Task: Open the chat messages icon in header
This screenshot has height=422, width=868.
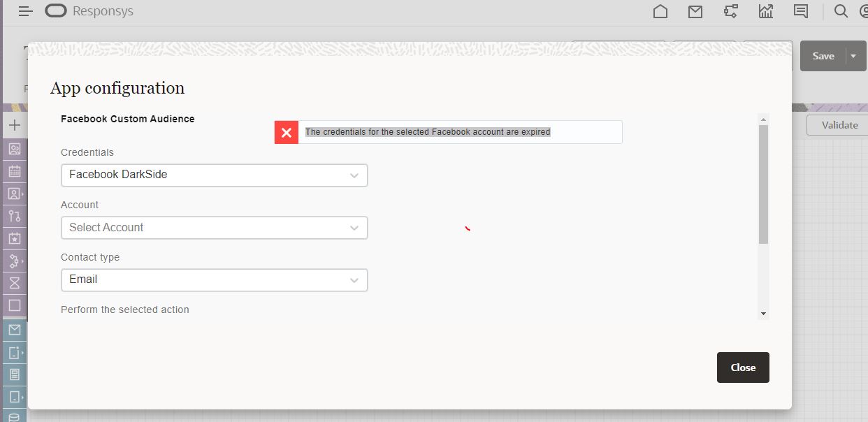Action: (x=801, y=11)
